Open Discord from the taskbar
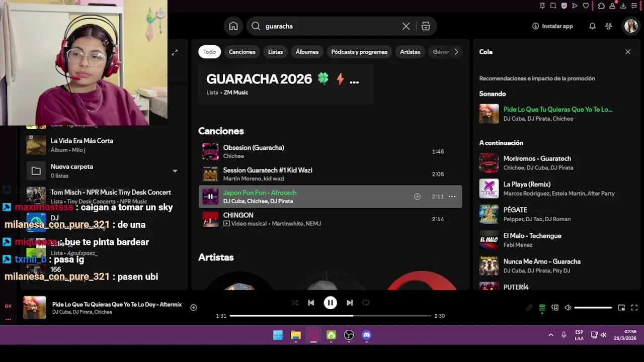Viewport: 644px width, 362px height. pos(367,335)
